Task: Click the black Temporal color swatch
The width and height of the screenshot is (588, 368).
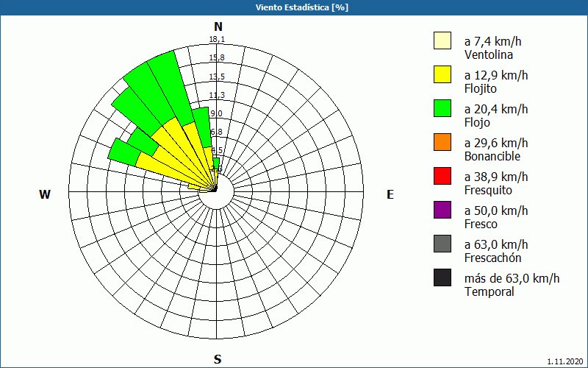Action: pyautogui.click(x=442, y=277)
